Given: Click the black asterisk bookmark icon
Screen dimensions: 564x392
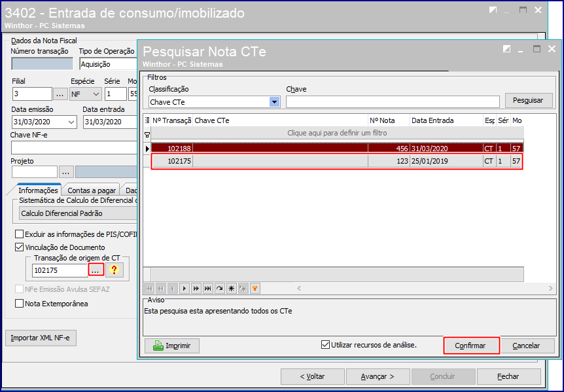Looking at the screenshot, I should tap(231, 289).
